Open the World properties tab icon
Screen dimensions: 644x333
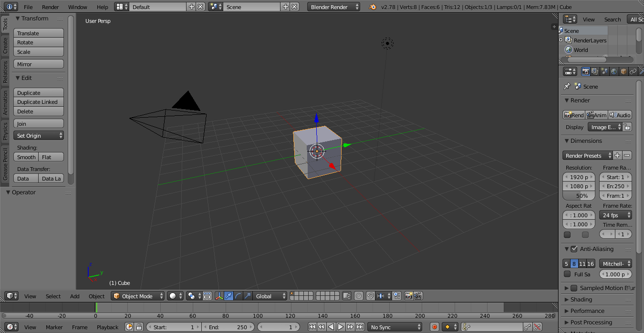pyautogui.click(x=614, y=71)
